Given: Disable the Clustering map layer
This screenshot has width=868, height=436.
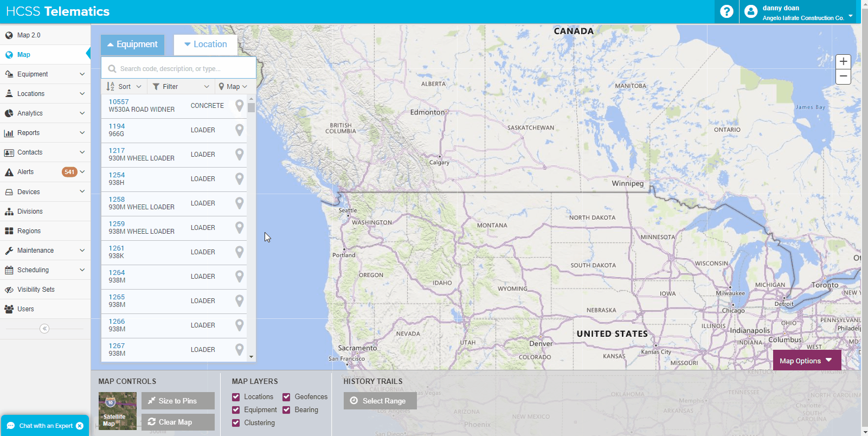Looking at the screenshot, I should click(x=236, y=423).
